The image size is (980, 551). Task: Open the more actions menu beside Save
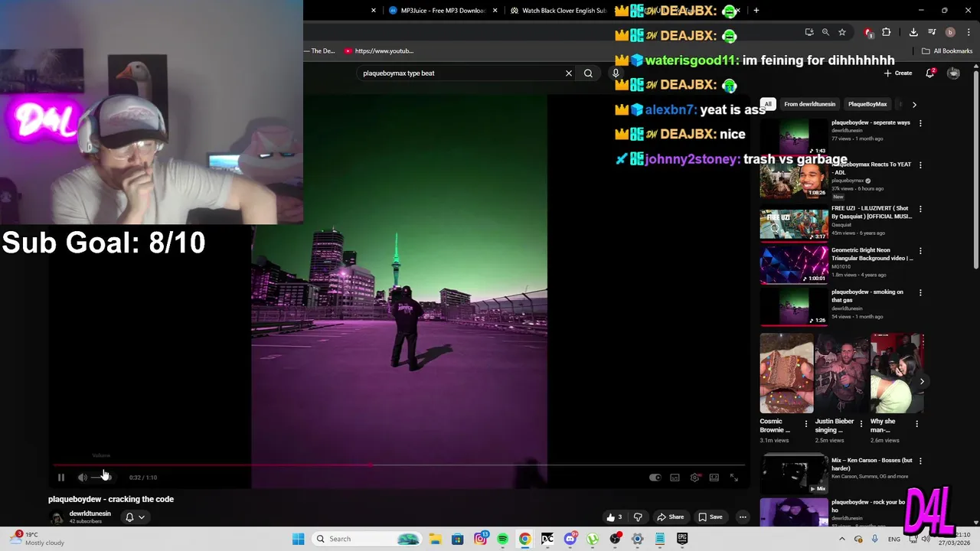(x=742, y=517)
